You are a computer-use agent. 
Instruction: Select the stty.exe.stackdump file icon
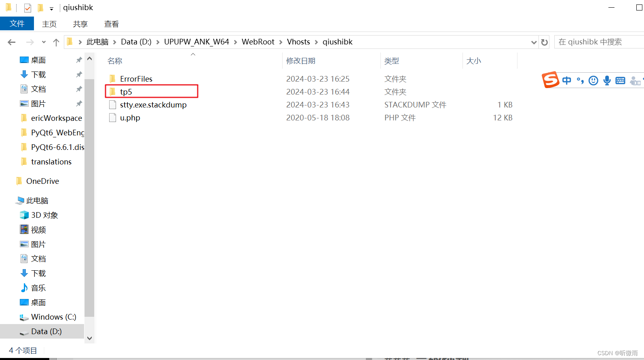coord(113,105)
